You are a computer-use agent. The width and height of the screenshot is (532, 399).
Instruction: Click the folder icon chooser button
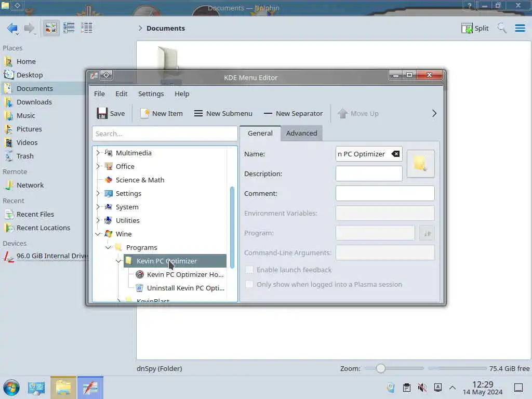coord(420,164)
